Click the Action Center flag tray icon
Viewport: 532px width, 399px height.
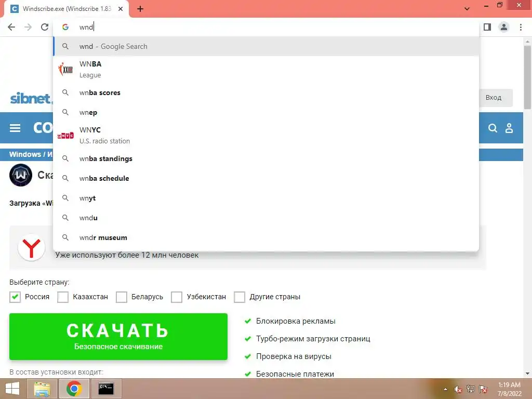click(x=483, y=389)
